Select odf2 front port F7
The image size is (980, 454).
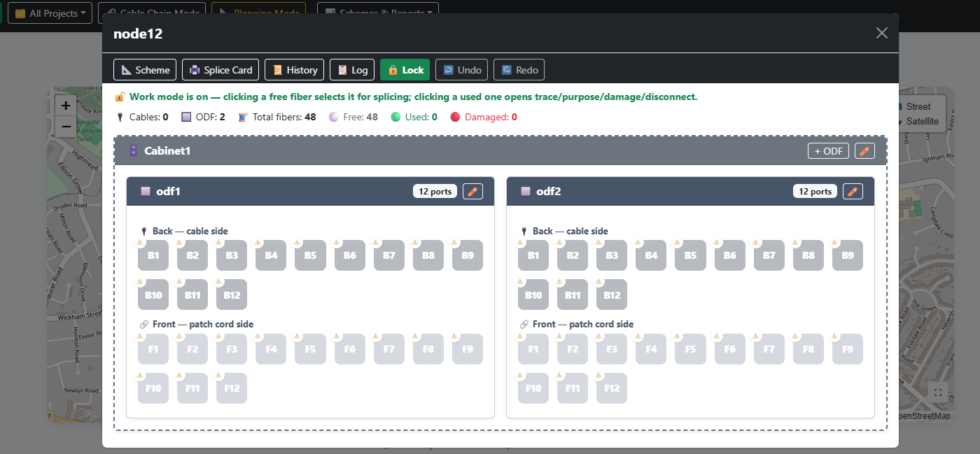point(769,349)
